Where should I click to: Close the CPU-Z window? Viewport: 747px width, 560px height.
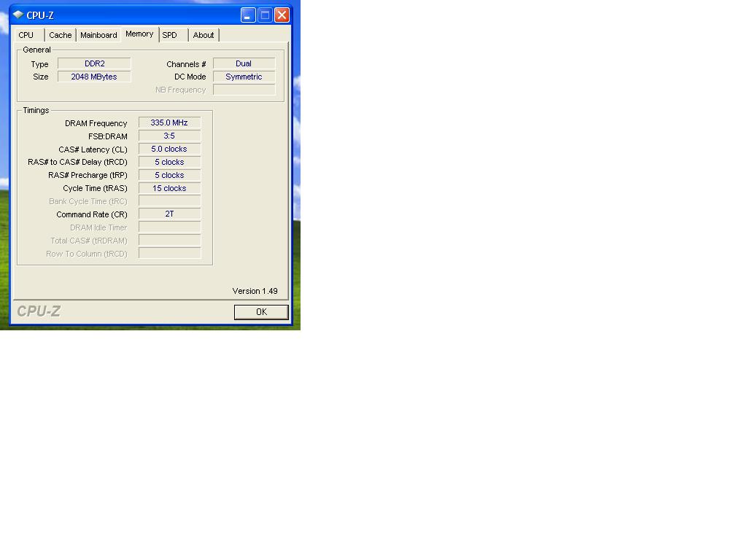282,15
